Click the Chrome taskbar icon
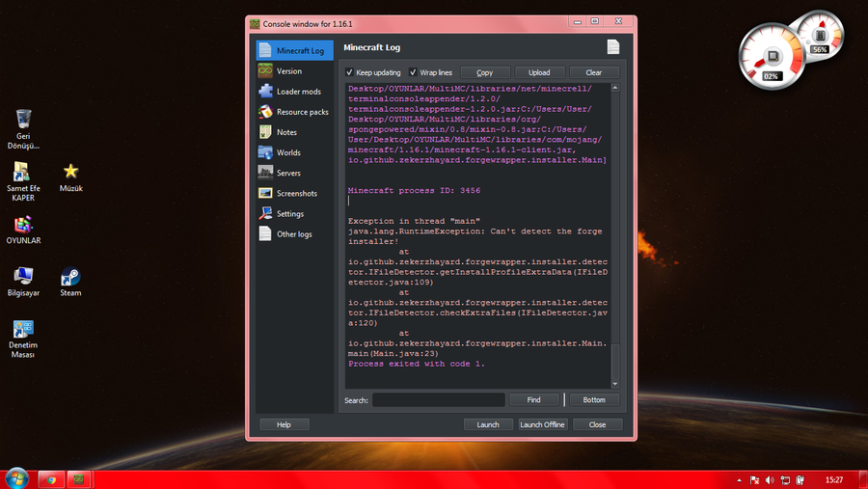The height and width of the screenshot is (489, 868). [51, 479]
